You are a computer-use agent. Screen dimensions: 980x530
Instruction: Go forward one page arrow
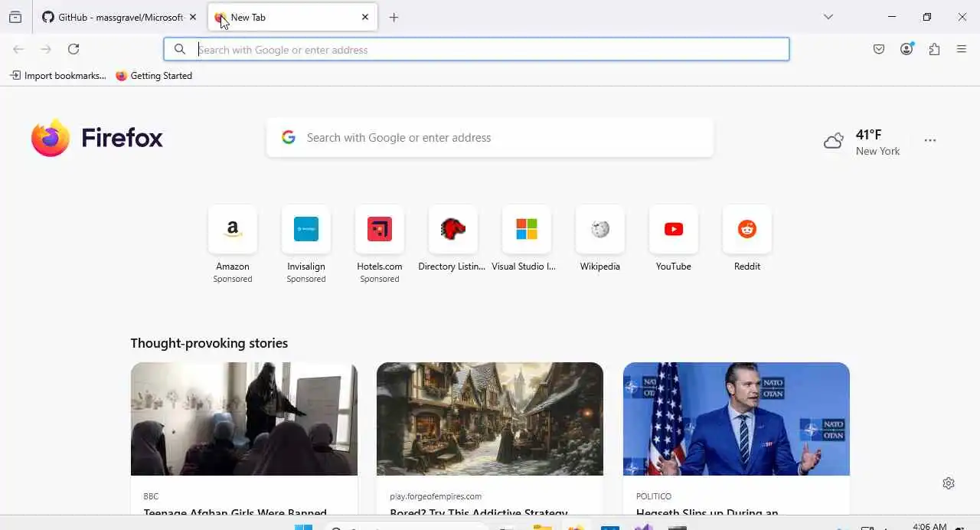(x=46, y=49)
